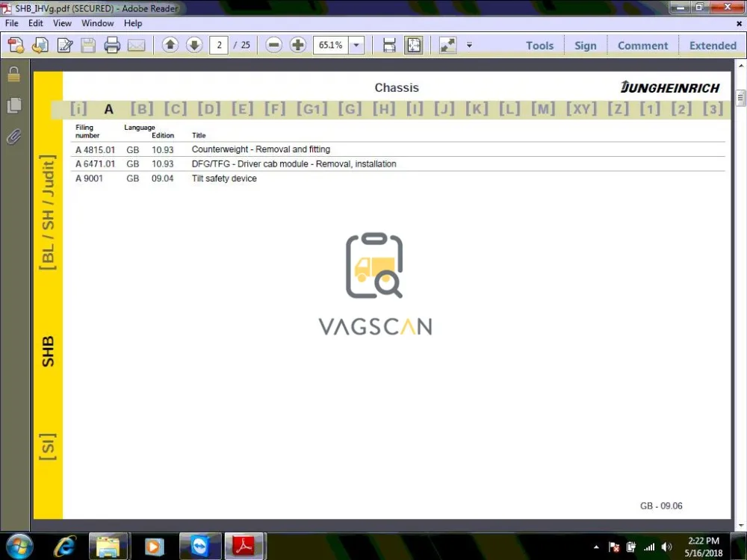Screen dimensions: 747x560
Task: Select the [i] index tab
Action: click(78, 109)
